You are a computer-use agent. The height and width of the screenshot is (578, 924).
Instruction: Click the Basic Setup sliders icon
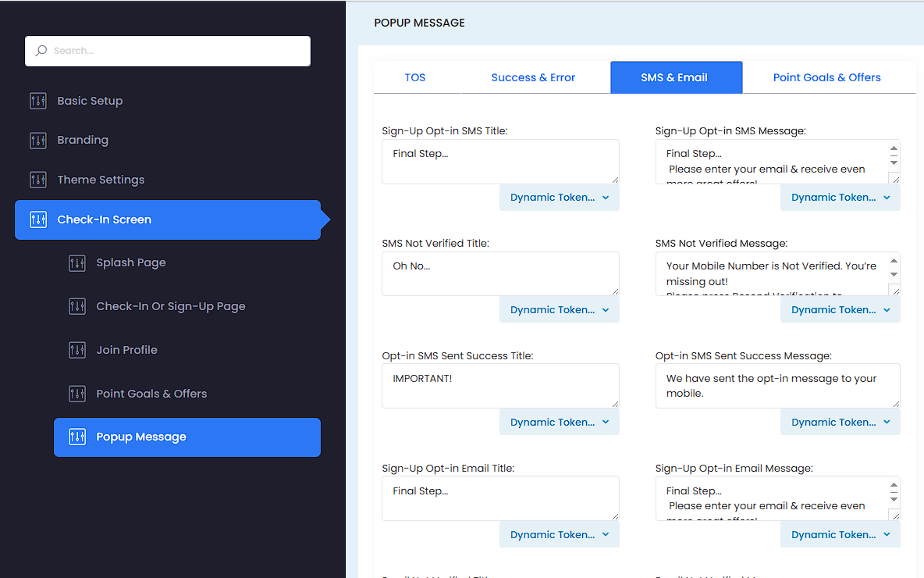(x=38, y=101)
